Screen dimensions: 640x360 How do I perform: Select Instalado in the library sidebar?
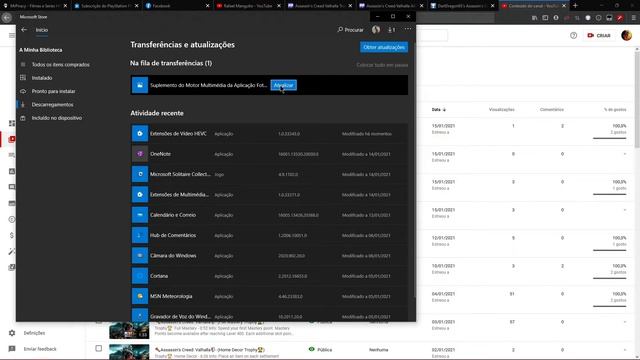coord(42,78)
